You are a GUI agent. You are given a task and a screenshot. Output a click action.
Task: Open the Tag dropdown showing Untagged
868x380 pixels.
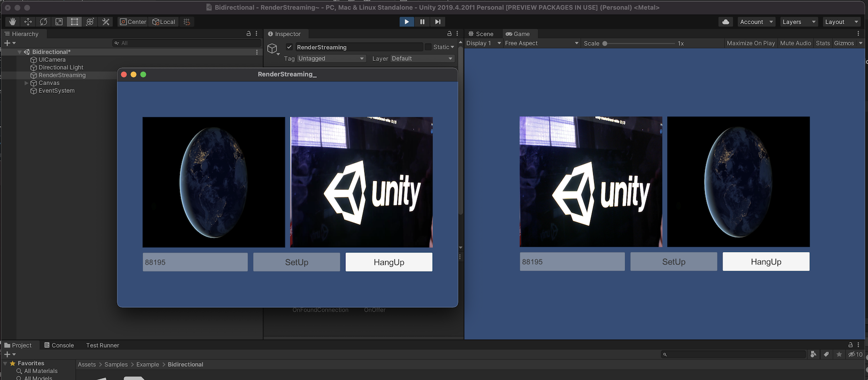(x=331, y=58)
